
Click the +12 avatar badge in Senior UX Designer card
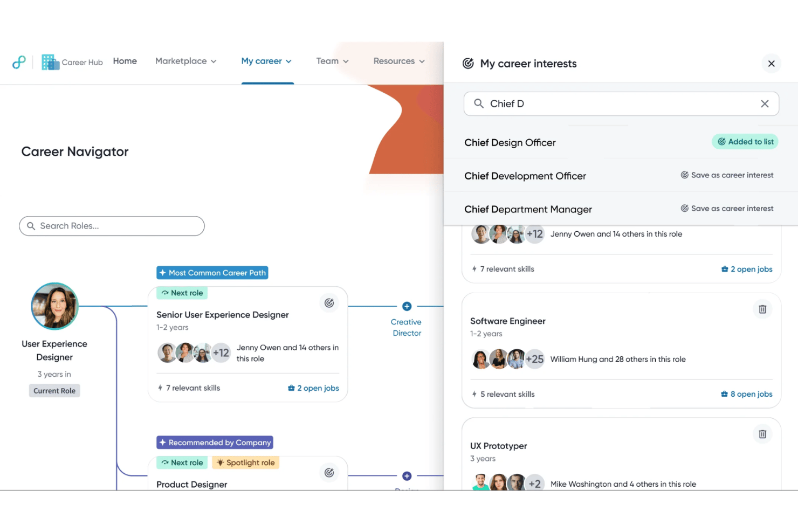click(221, 353)
